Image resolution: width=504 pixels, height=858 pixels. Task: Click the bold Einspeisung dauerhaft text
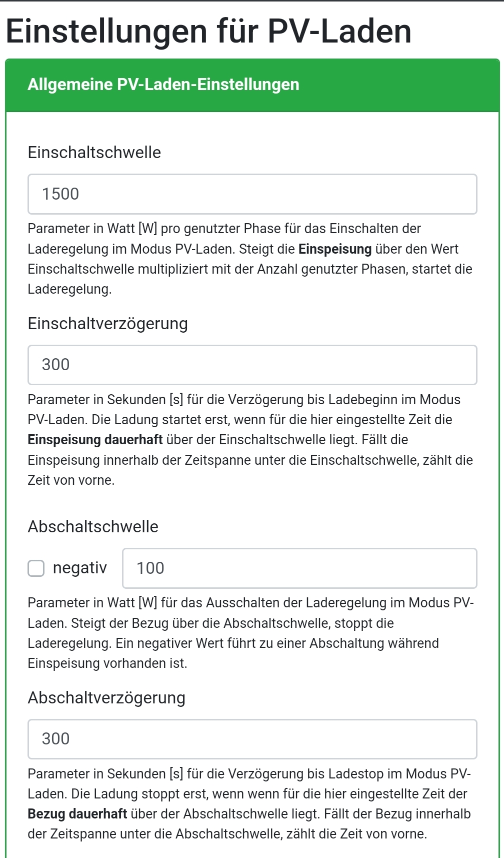(95, 440)
